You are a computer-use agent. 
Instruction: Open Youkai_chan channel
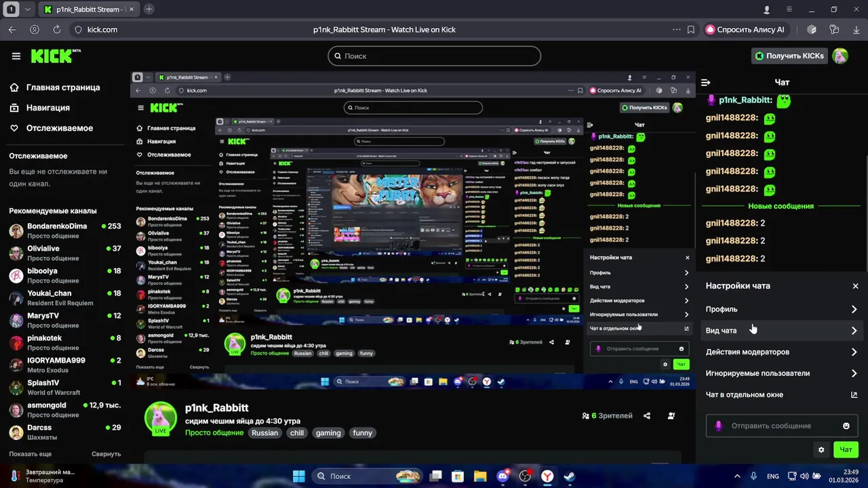[x=65, y=298]
